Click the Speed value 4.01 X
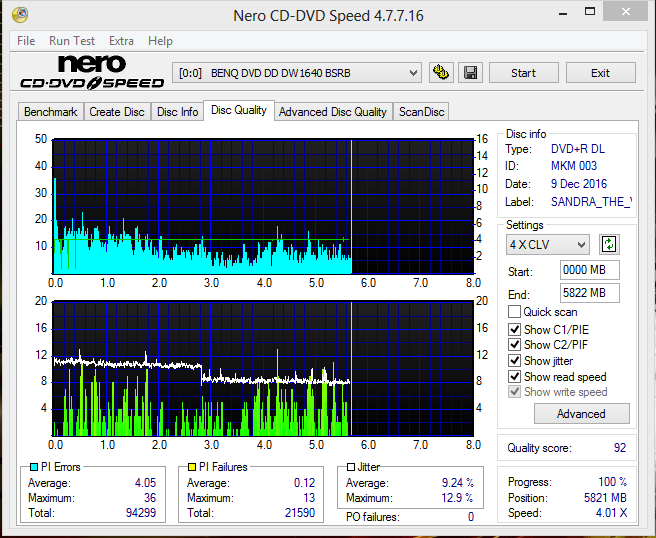Image resolution: width=656 pixels, height=538 pixels. [611, 513]
